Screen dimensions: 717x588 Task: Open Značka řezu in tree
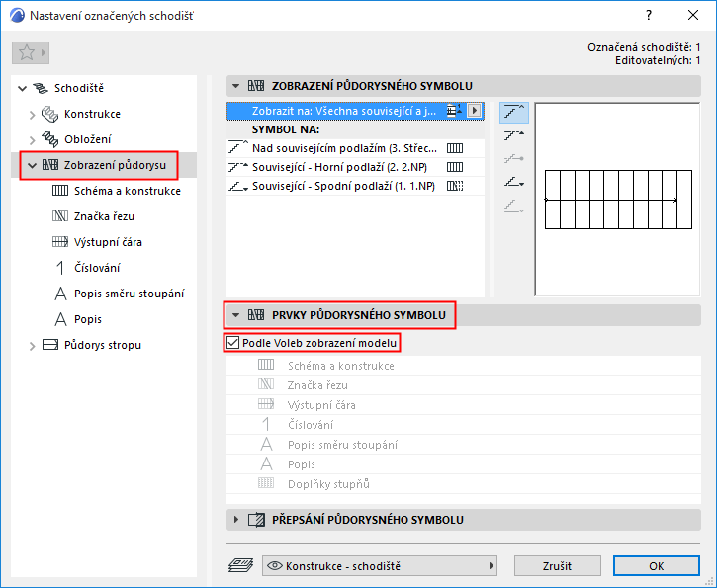click(x=104, y=216)
